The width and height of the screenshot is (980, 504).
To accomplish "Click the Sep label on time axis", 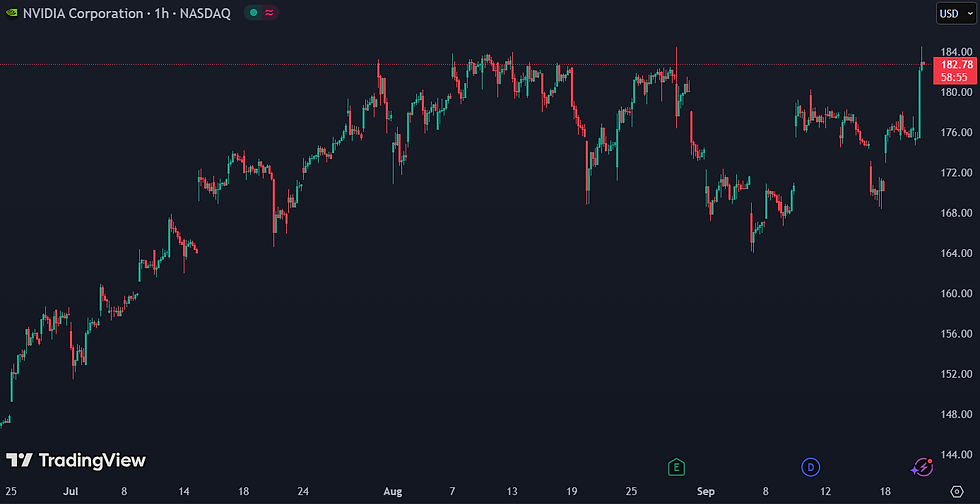I will point(706,491).
